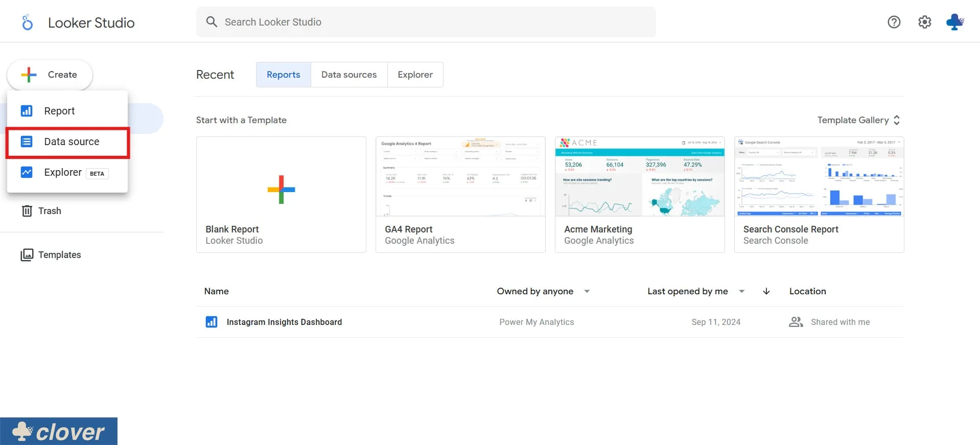The height and width of the screenshot is (445, 980).
Task: Focus the Search Looker Studio field
Action: click(426, 22)
